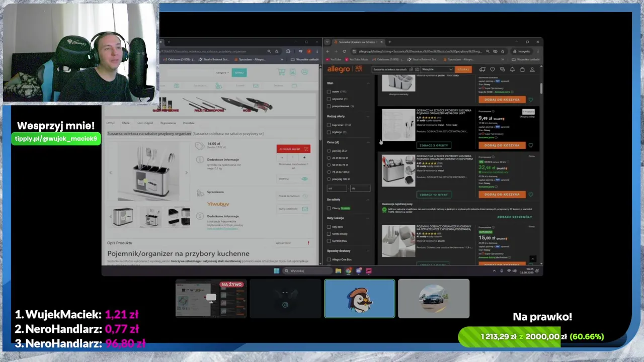The width and height of the screenshot is (644, 362).
Task: Check the 'powystawowe' condition filter
Action: pyautogui.click(x=329, y=106)
